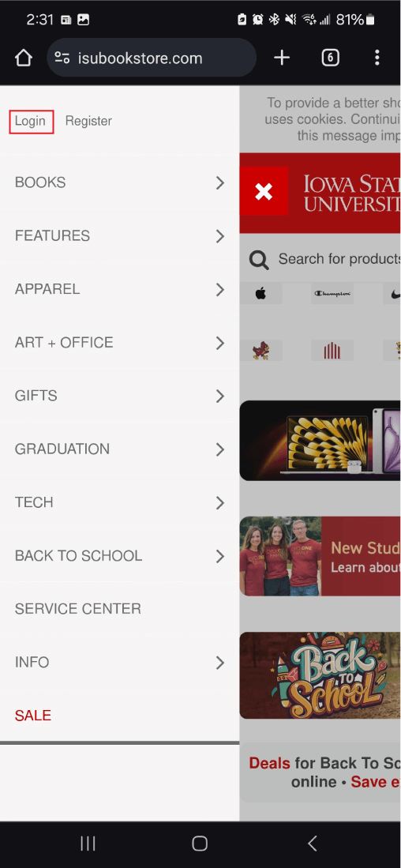The width and height of the screenshot is (401, 868).
Task: Close side menu with white X icon
Action: coord(264,191)
